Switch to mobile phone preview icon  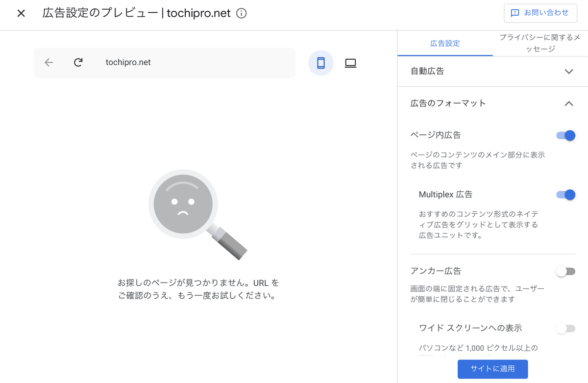tap(321, 63)
